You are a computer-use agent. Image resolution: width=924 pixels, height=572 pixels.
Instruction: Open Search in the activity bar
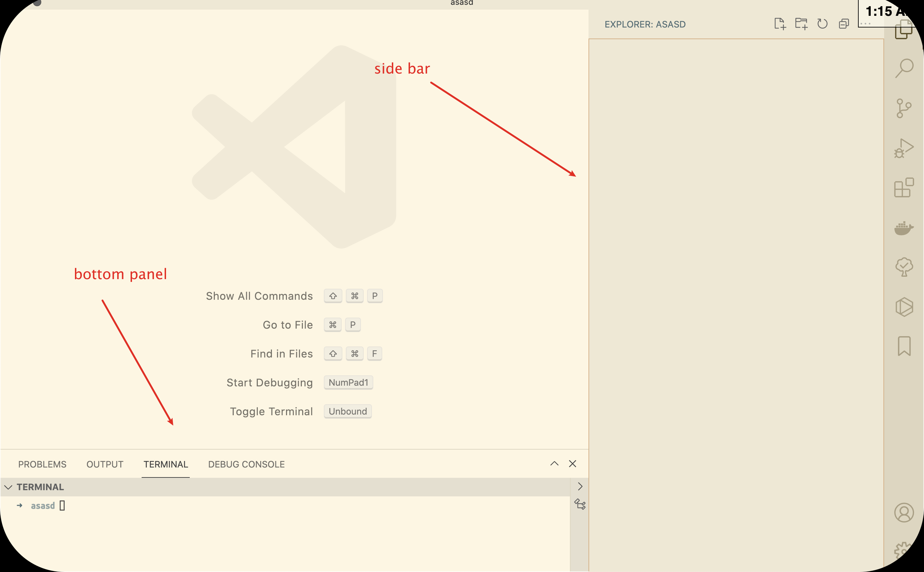(x=904, y=68)
